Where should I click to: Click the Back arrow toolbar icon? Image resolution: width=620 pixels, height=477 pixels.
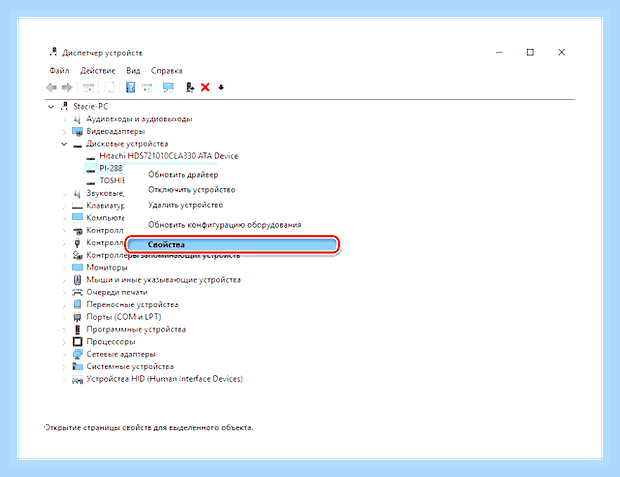point(51,87)
